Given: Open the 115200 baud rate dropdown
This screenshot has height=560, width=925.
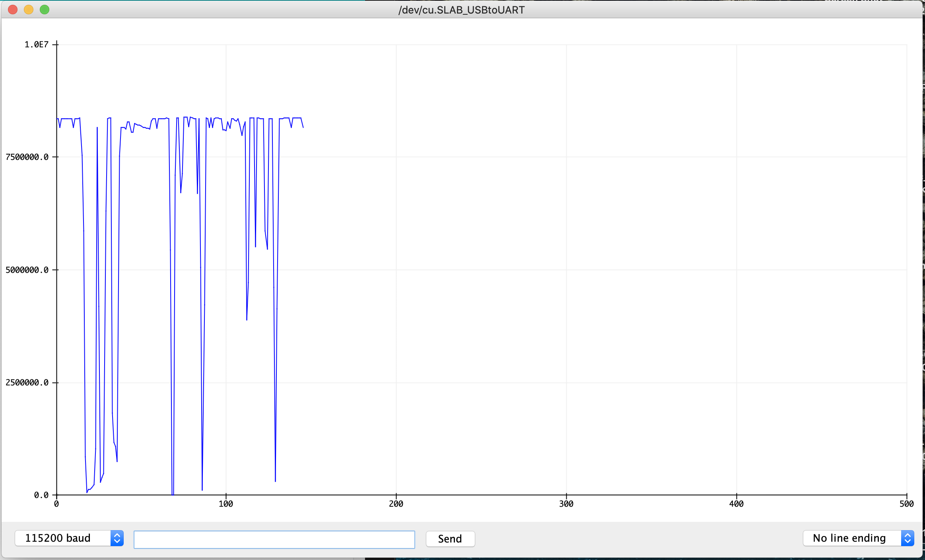Looking at the screenshot, I should tap(69, 538).
